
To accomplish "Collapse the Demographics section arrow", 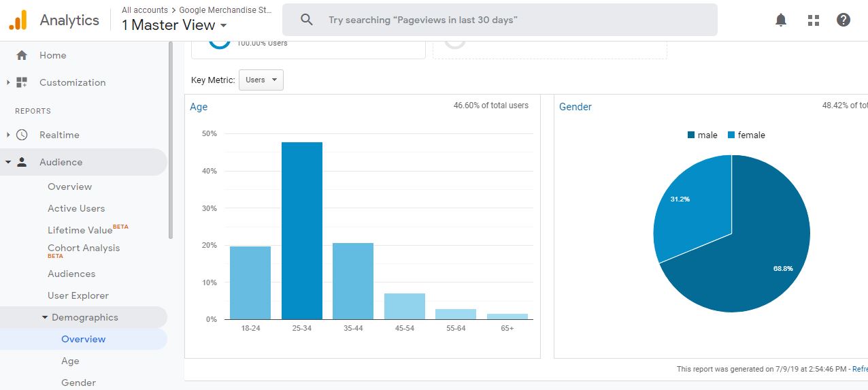I will 45,317.
